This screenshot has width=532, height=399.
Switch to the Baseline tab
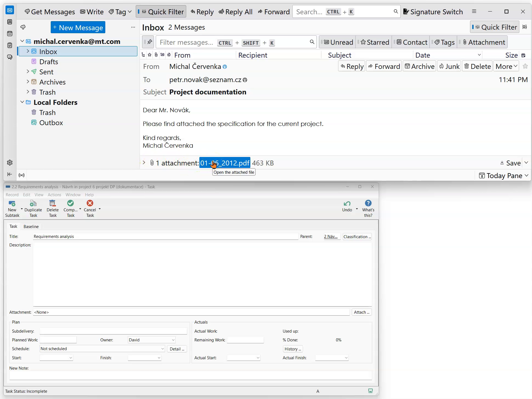click(x=31, y=226)
